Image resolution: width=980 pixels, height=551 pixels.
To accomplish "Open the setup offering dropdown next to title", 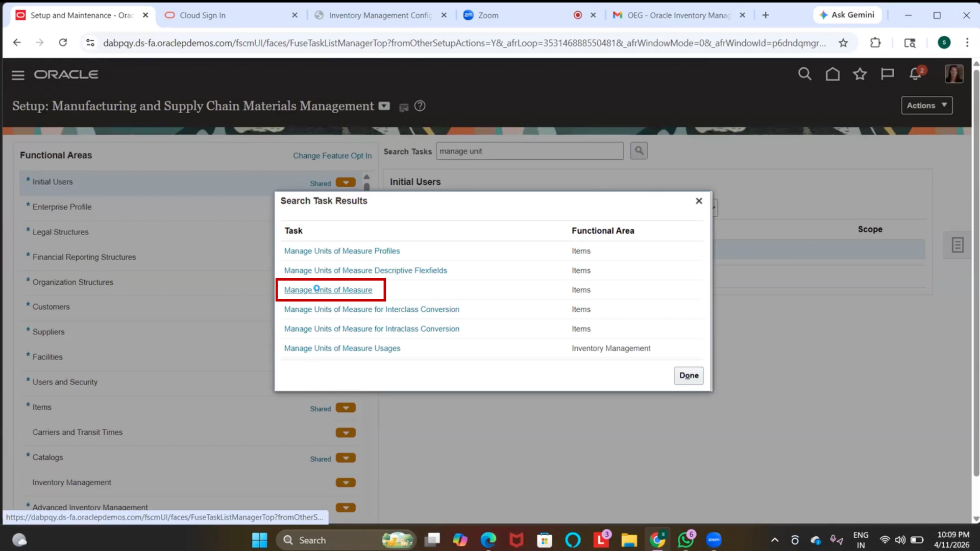I will point(384,106).
